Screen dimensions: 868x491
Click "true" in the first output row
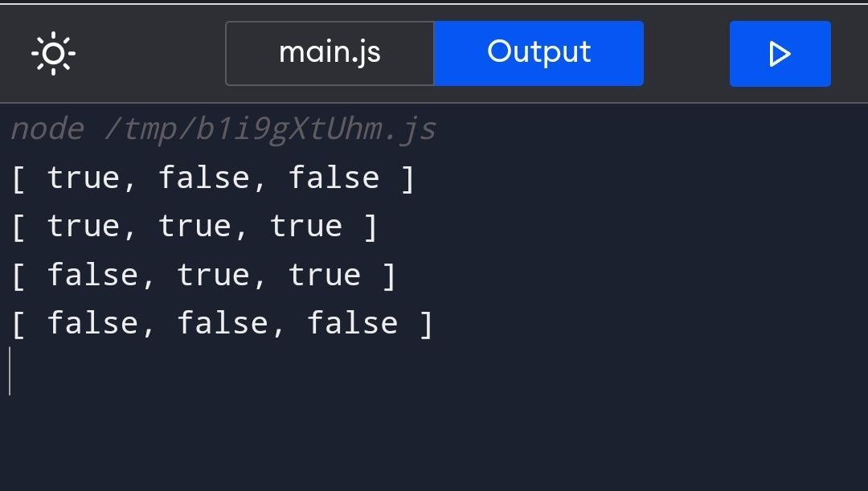(x=84, y=178)
